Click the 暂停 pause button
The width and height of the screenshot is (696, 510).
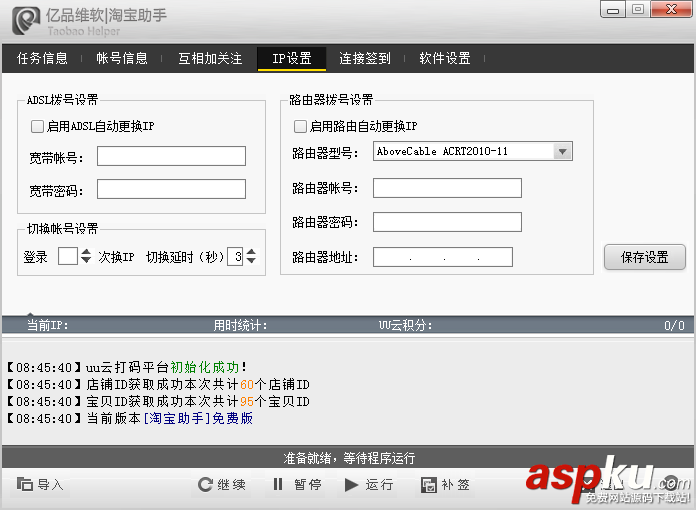click(297, 484)
